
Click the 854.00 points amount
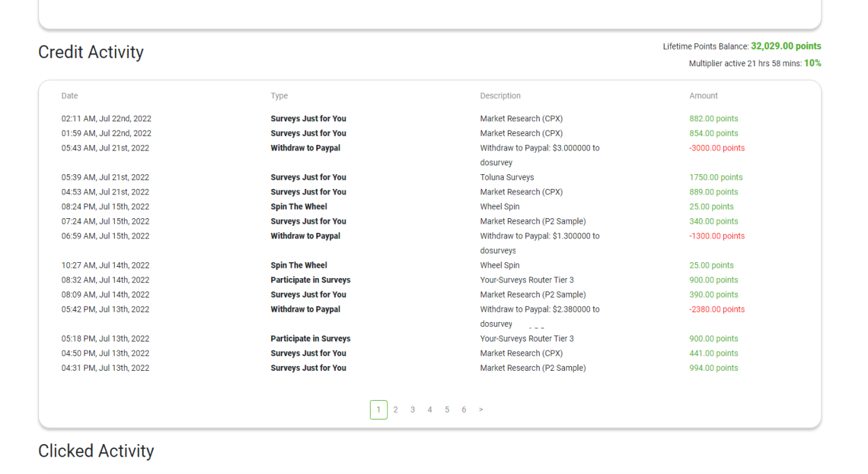[x=714, y=133]
